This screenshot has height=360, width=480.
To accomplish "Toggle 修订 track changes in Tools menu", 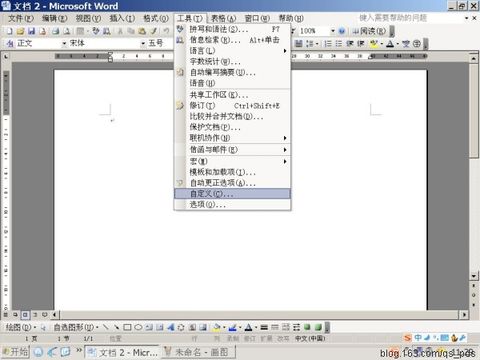I will 232,106.
